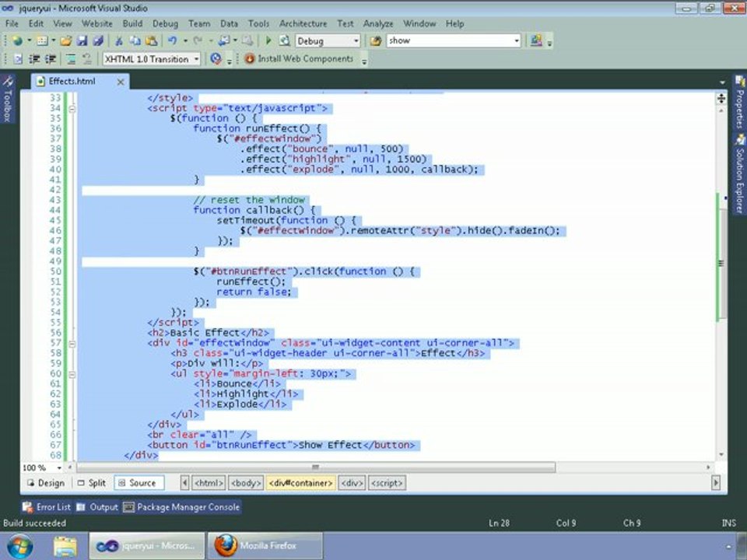Collapse the ul block at line 60

tap(72, 374)
